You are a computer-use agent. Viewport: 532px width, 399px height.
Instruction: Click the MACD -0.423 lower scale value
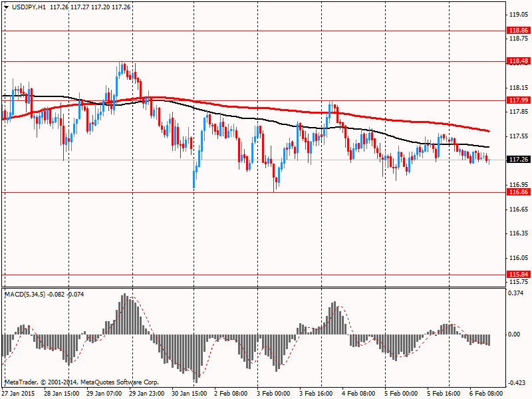pyautogui.click(x=519, y=383)
